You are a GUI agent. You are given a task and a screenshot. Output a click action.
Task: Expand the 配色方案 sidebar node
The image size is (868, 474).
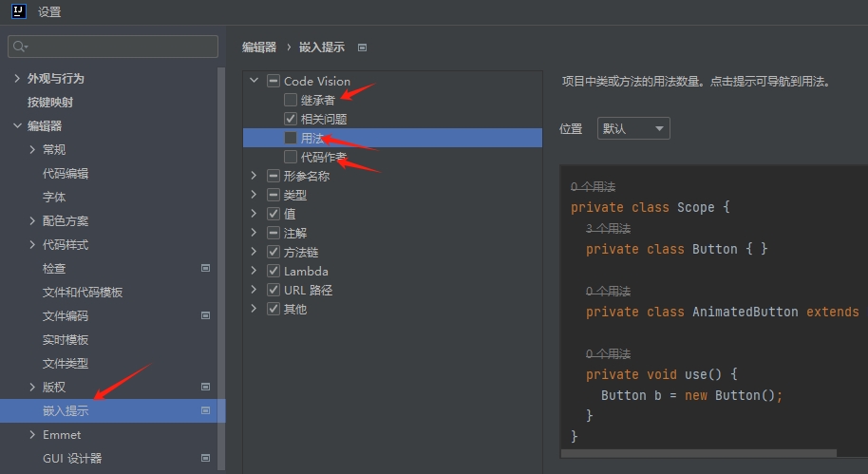32,221
